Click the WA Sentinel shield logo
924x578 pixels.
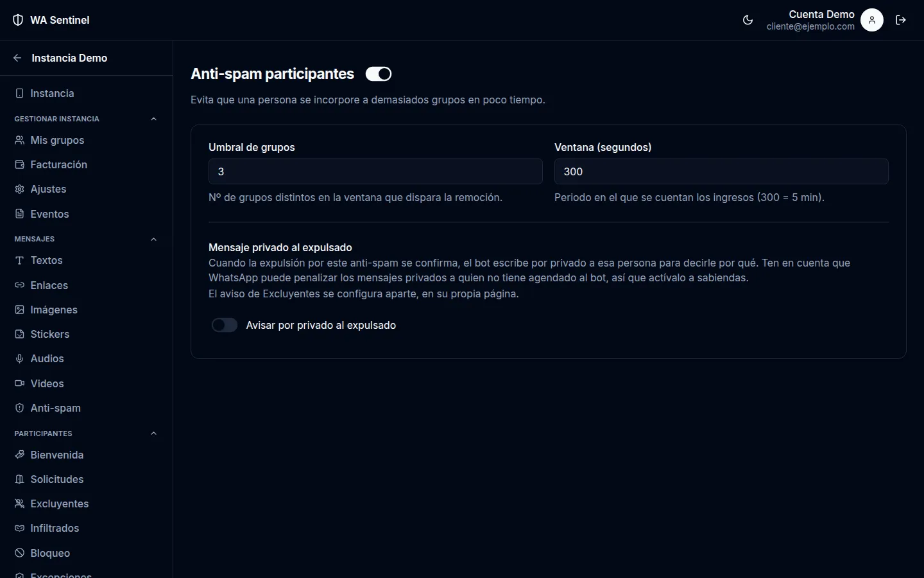[18, 20]
